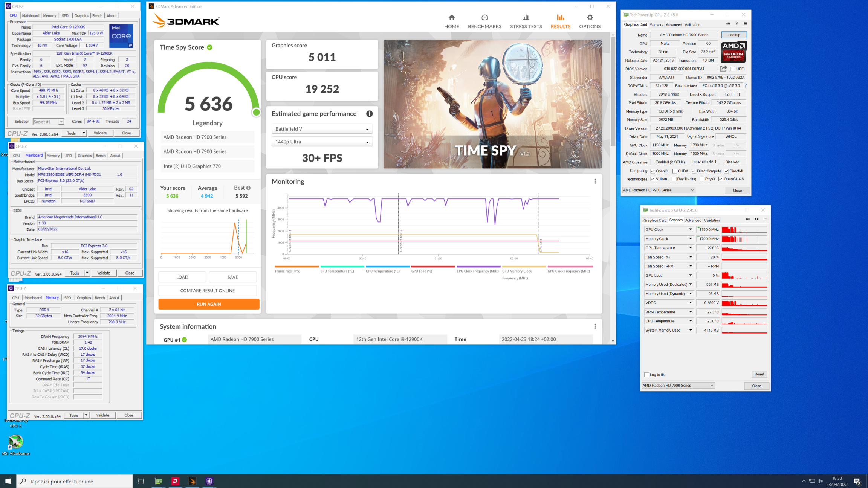The height and width of the screenshot is (488, 868).
Task: Toggle the DirectML checkbox
Action: pos(726,171)
